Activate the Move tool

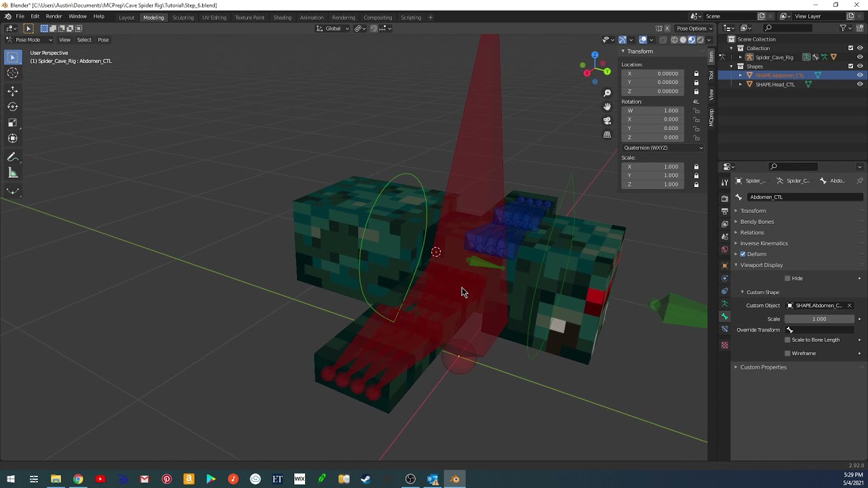[x=12, y=91]
